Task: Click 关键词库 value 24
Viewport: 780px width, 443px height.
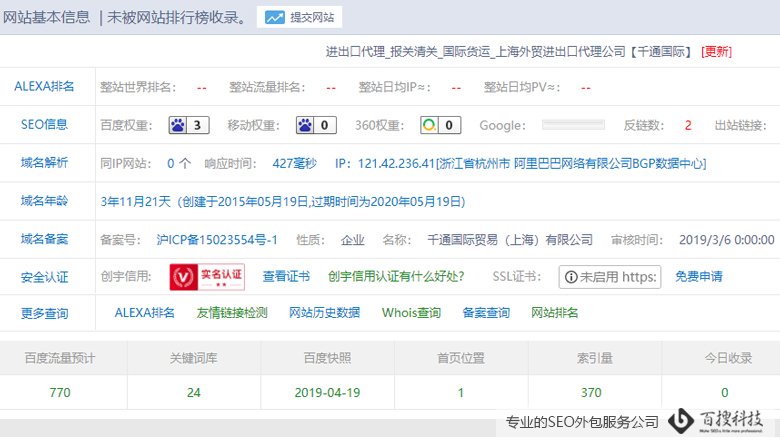Action: (194, 393)
